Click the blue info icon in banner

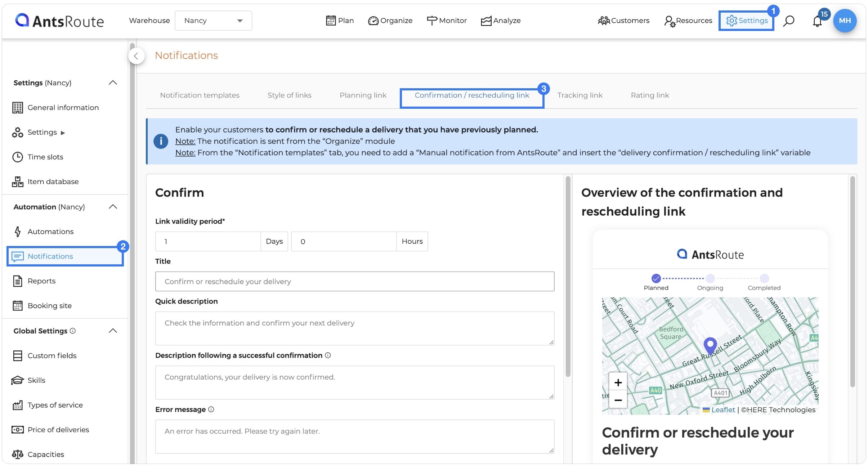(161, 141)
